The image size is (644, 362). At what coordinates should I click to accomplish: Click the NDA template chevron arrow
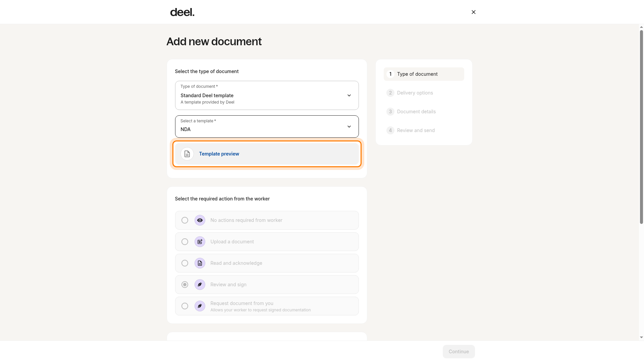[349, 127]
